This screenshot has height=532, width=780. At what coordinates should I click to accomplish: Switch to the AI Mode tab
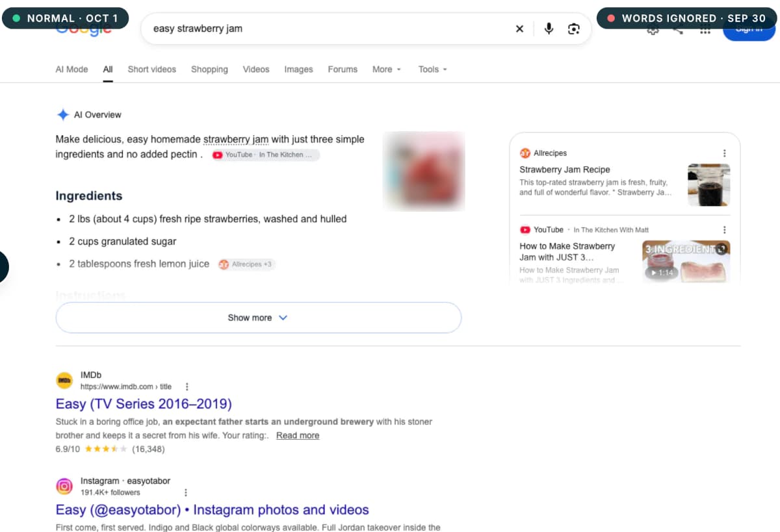pos(71,70)
